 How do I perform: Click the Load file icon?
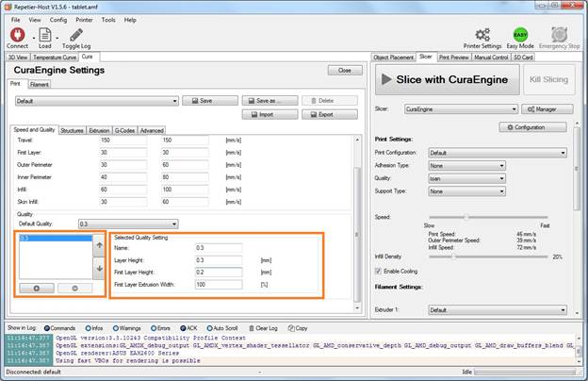point(43,34)
